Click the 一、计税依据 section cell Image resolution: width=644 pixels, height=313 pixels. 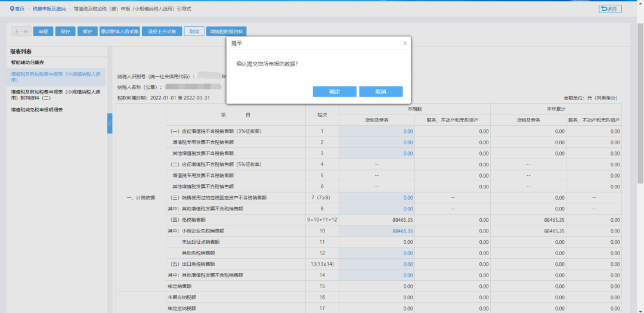(x=141, y=198)
